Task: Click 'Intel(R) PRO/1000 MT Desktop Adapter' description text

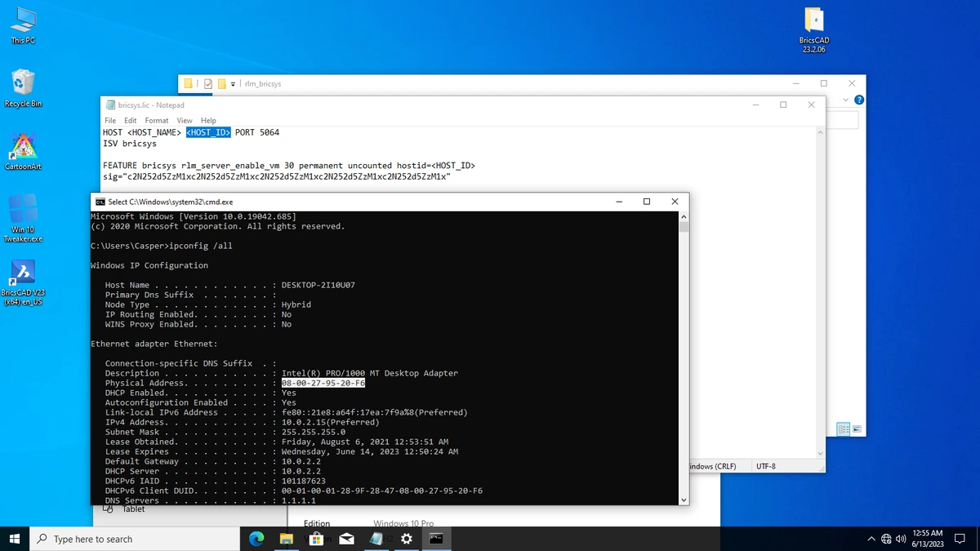Action: tap(370, 373)
